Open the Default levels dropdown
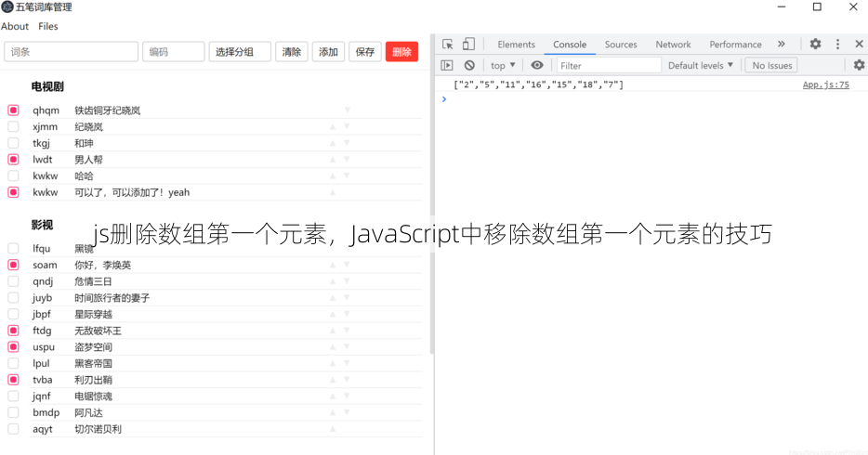 pos(701,65)
